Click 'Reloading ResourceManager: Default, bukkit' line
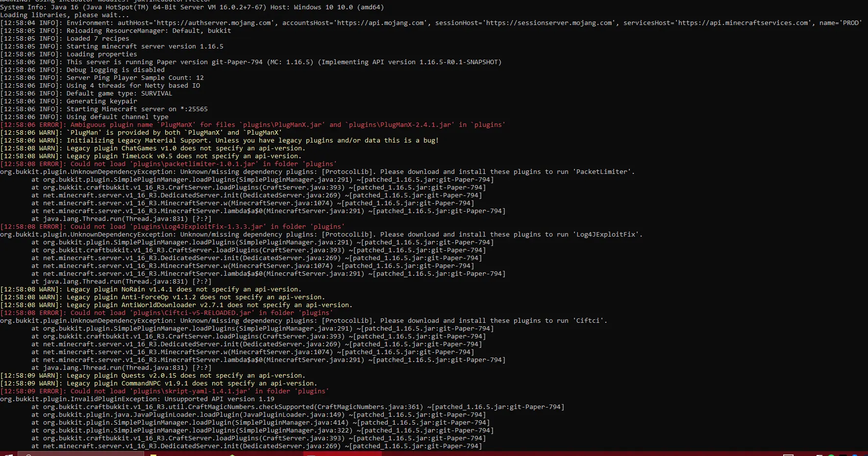 (116, 31)
